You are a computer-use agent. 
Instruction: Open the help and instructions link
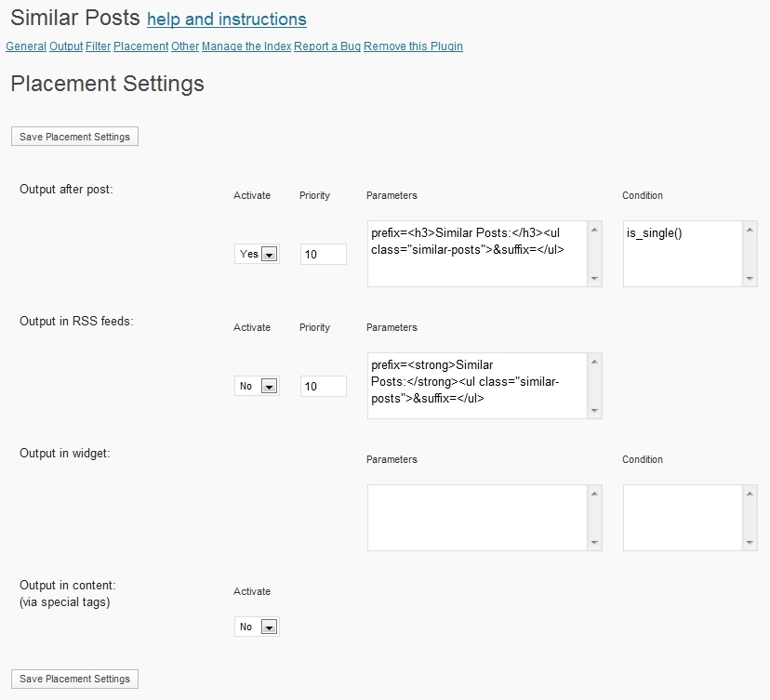[x=227, y=20]
